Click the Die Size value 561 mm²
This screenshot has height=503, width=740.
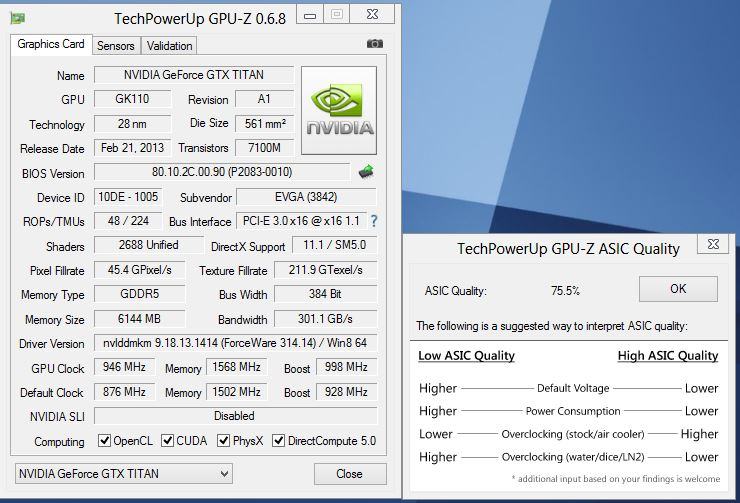click(264, 124)
